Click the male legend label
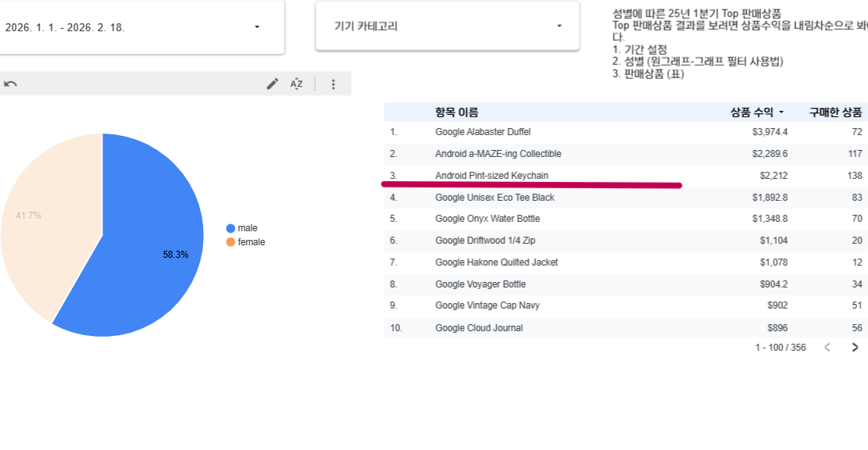This screenshot has height=450, width=868. point(248,228)
